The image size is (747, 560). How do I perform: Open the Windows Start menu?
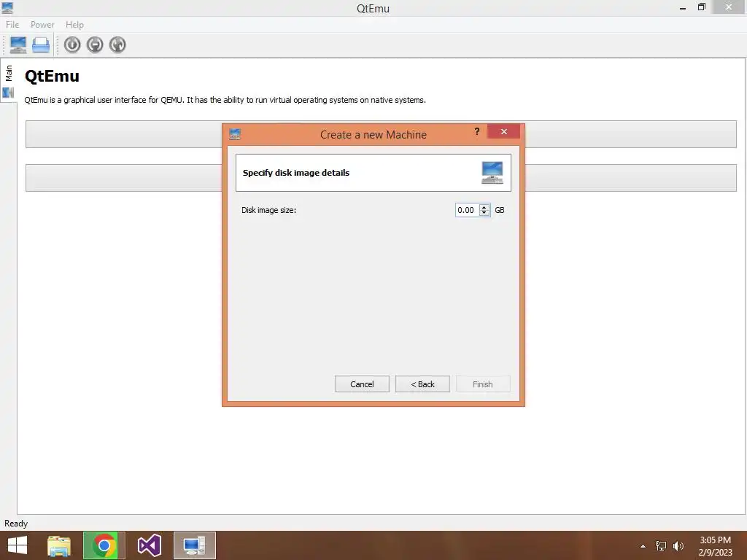pos(18,545)
